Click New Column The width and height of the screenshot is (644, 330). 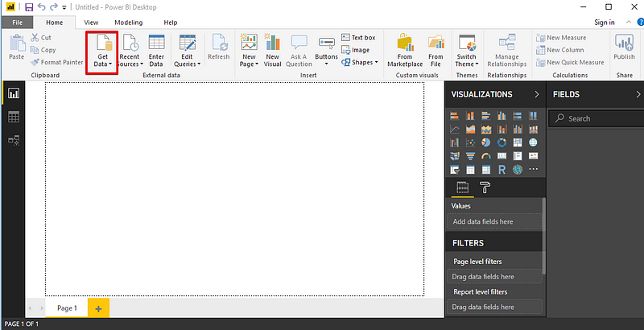[559, 50]
